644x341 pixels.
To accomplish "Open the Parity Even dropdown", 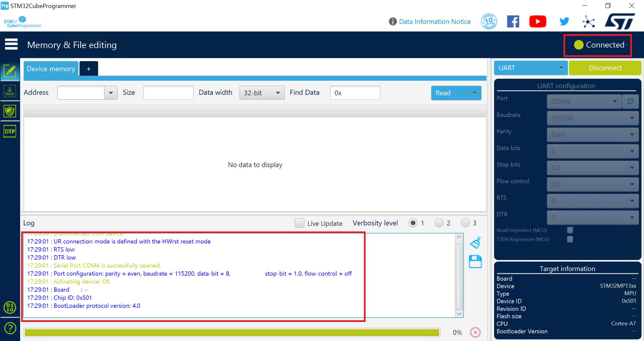I will pos(593,135).
